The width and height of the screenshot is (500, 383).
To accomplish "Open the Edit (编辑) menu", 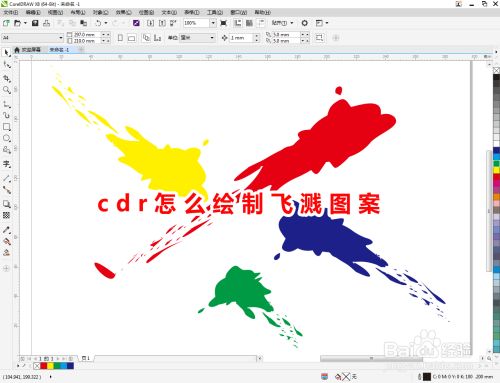I will point(33,12).
